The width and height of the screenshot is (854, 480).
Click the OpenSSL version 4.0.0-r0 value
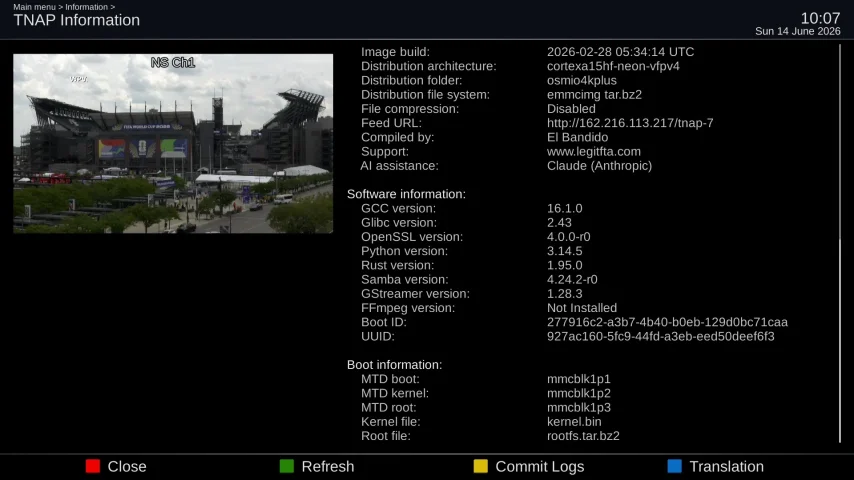click(x=569, y=236)
